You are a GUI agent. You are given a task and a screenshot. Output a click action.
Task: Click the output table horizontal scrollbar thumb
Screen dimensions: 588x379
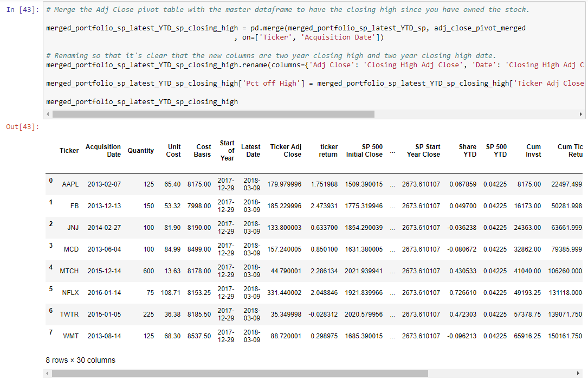[x=240, y=374]
